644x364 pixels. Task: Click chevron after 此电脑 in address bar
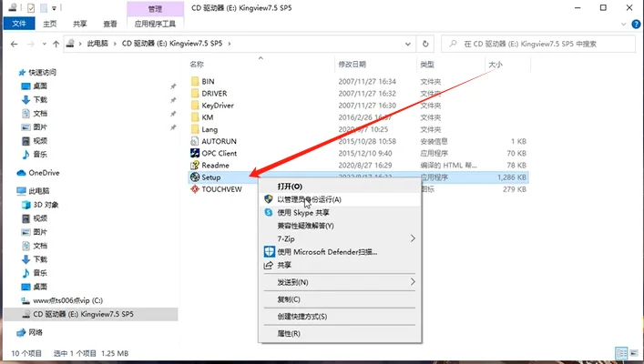pyautogui.click(x=115, y=44)
